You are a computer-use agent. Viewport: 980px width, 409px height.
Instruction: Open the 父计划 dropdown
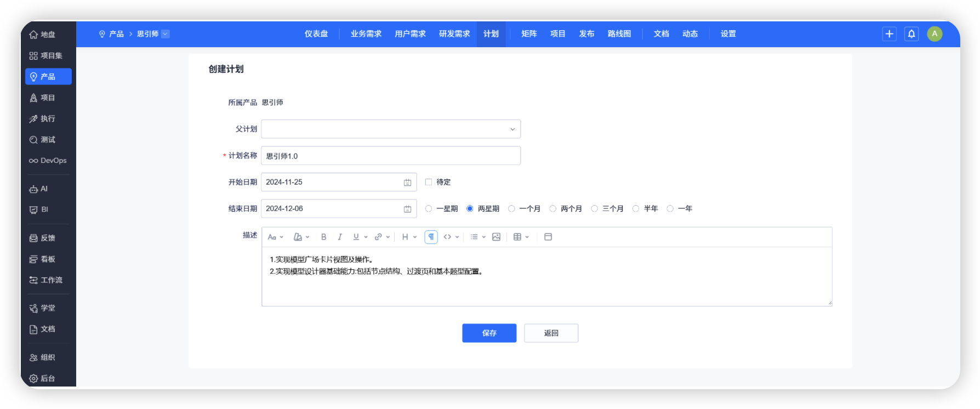coord(391,129)
